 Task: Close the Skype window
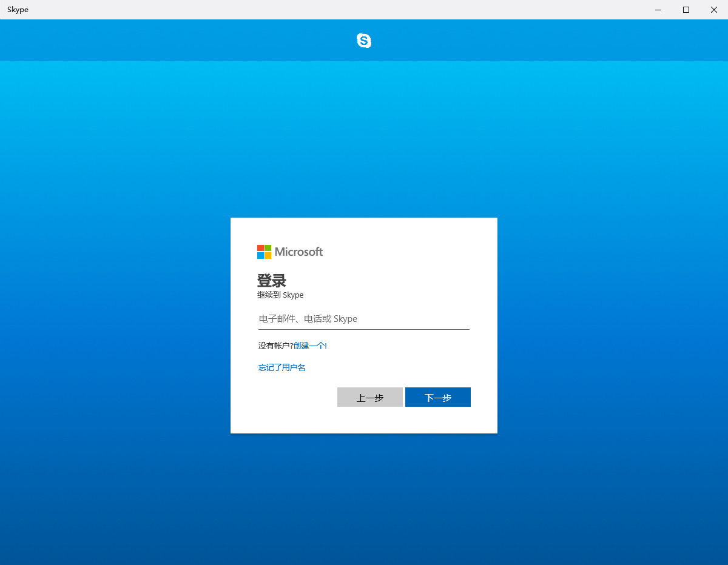[714, 10]
